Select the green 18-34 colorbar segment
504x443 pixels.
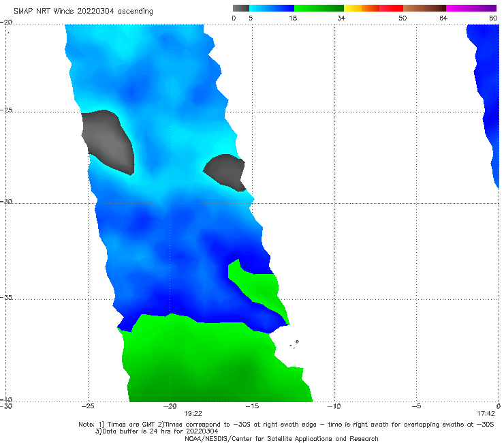click(319, 8)
